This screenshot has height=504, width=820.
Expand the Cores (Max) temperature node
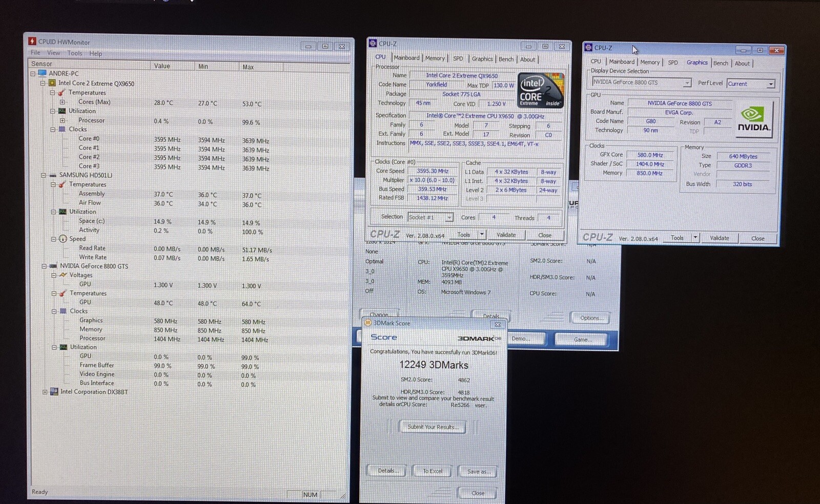(63, 102)
